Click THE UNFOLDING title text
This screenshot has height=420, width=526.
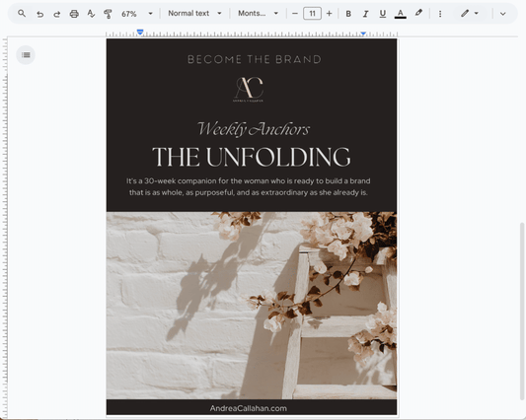[x=252, y=157]
